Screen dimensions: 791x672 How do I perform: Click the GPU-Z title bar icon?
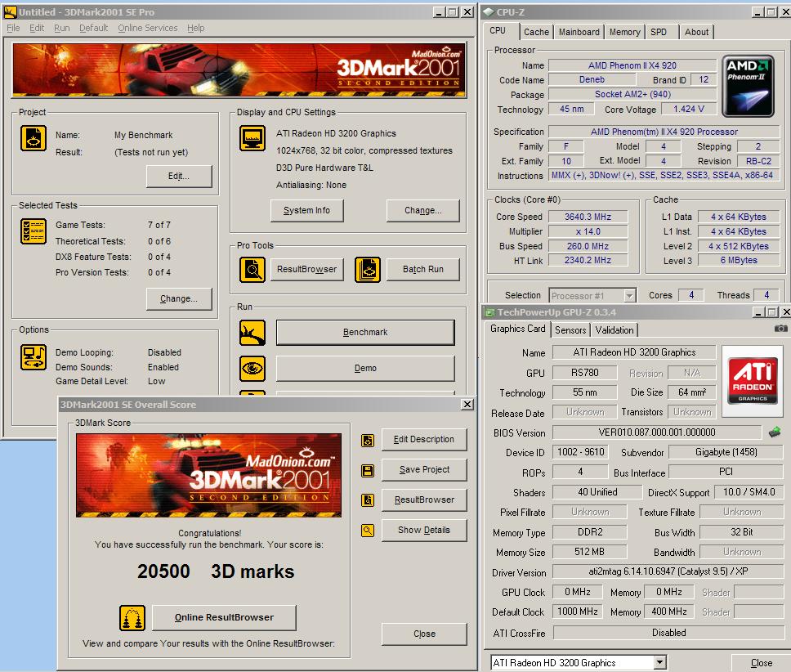click(489, 312)
